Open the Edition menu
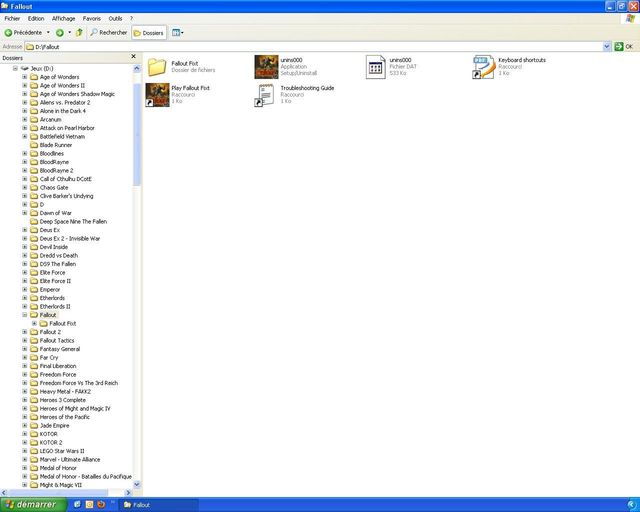This screenshot has width=640, height=512. 36,18
